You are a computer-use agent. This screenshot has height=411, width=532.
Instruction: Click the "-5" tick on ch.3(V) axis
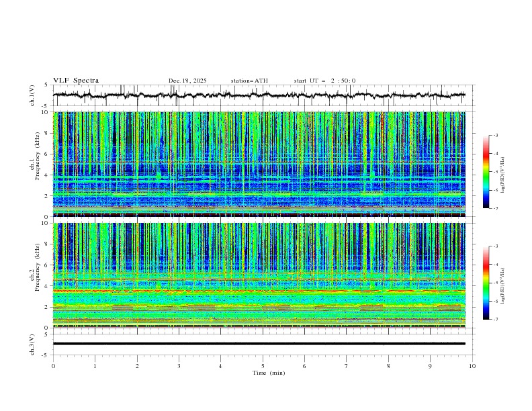click(46, 355)
